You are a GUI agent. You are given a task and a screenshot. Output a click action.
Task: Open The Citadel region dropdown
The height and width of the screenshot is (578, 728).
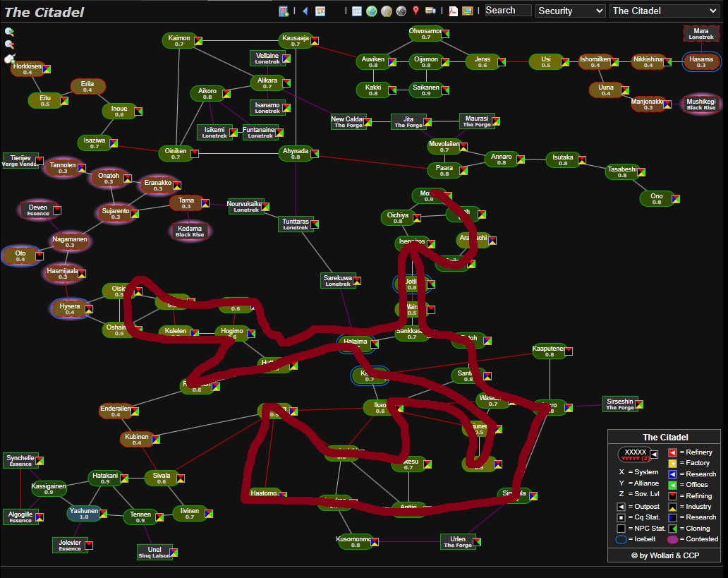[663, 11]
